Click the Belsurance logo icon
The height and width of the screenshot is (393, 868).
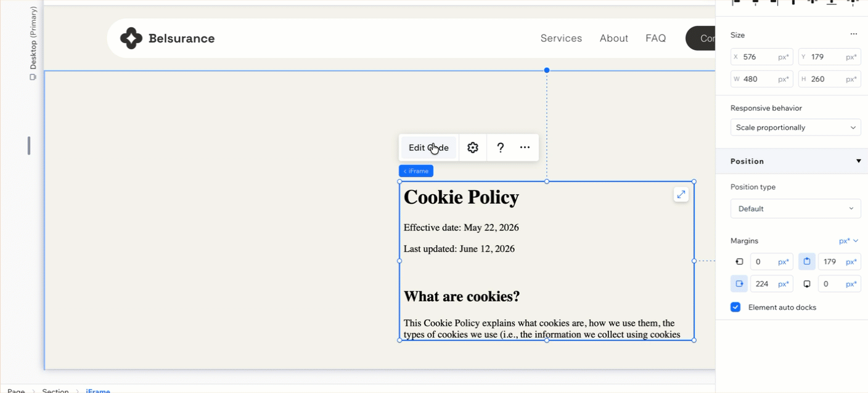coord(131,38)
